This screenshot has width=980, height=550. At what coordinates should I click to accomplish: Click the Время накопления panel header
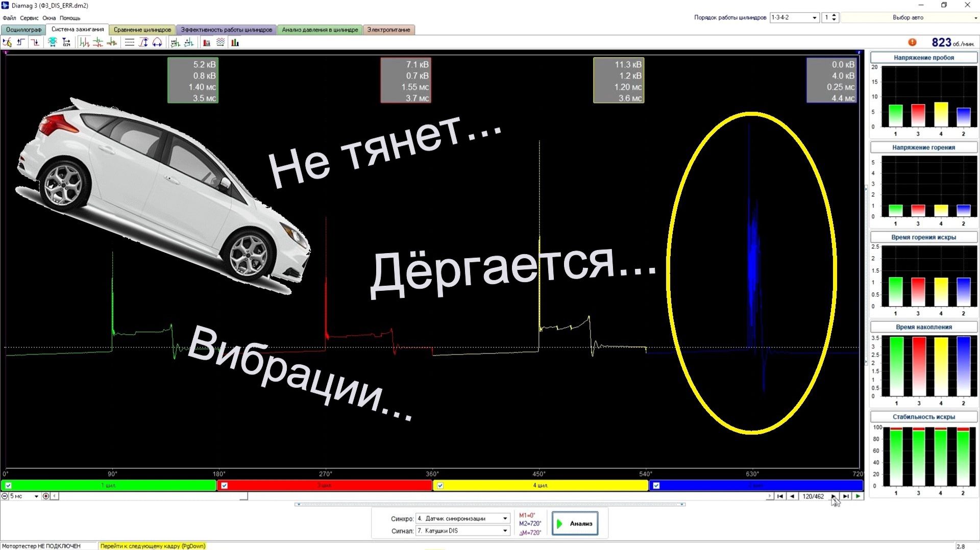pyautogui.click(x=923, y=327)
